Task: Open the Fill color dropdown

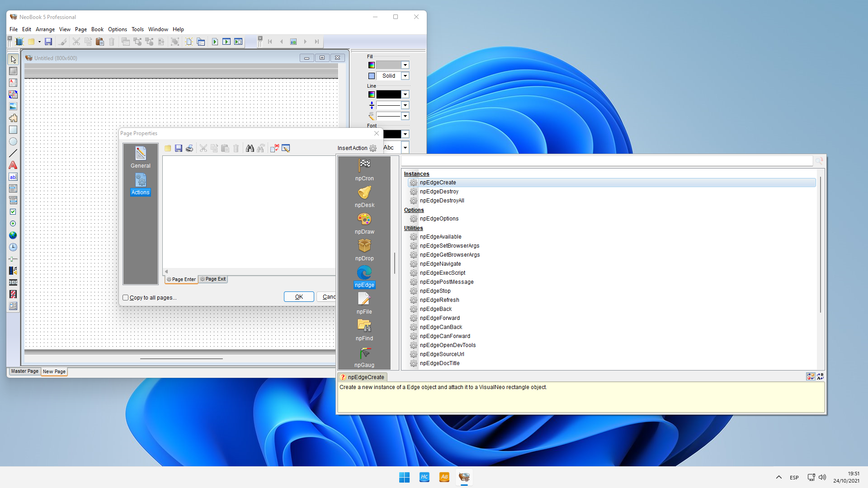Action: (x=405, y=65)
